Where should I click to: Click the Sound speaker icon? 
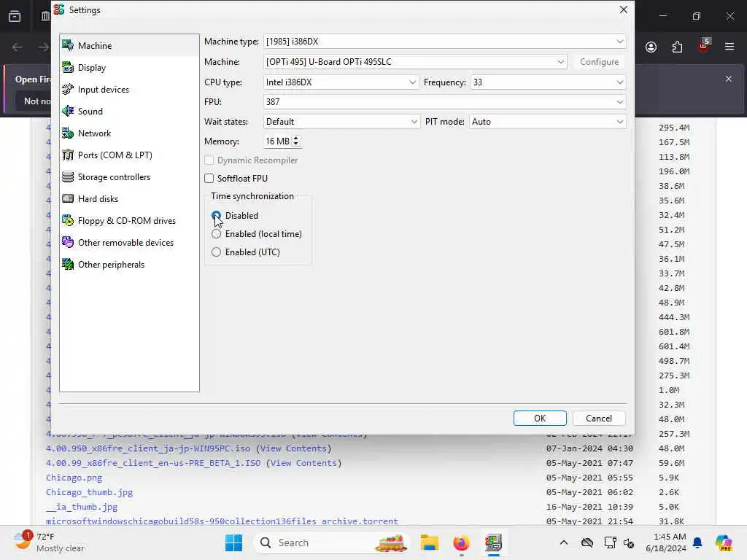coord(68,112)
